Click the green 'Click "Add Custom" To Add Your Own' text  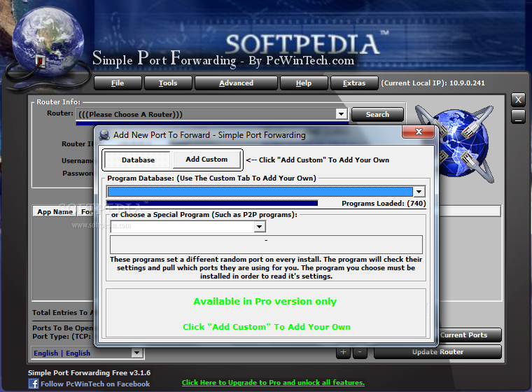pyautogui.click(x=267, y=327)
